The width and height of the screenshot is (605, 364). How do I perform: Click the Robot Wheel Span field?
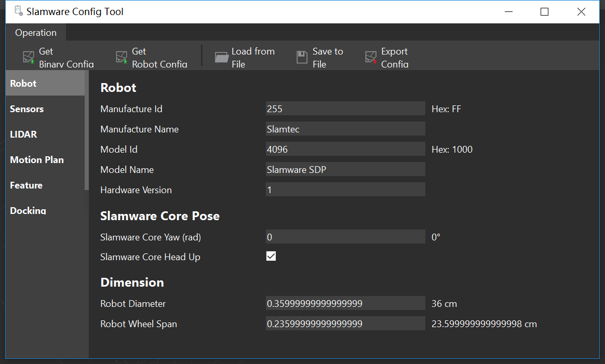click(345, 323)
